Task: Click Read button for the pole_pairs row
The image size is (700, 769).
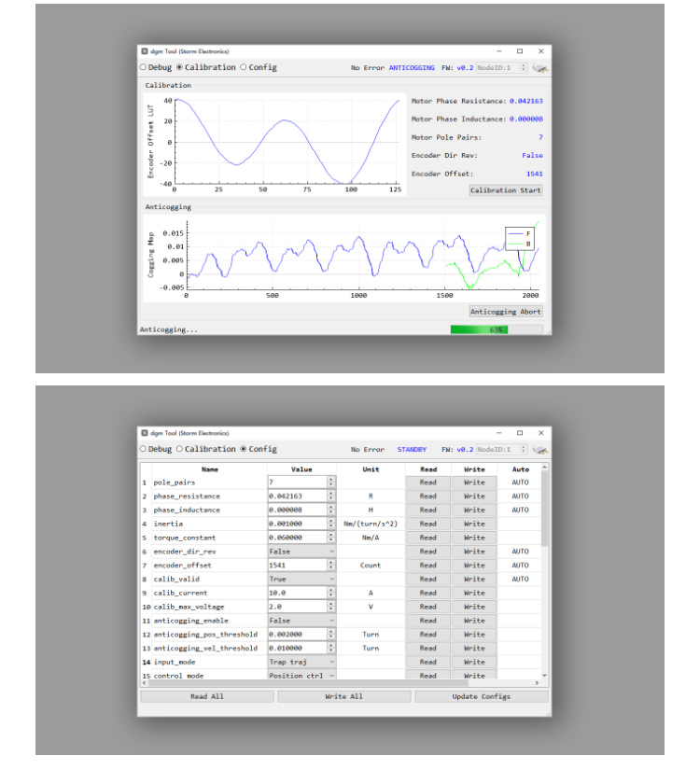Action: tap(427, 482)
